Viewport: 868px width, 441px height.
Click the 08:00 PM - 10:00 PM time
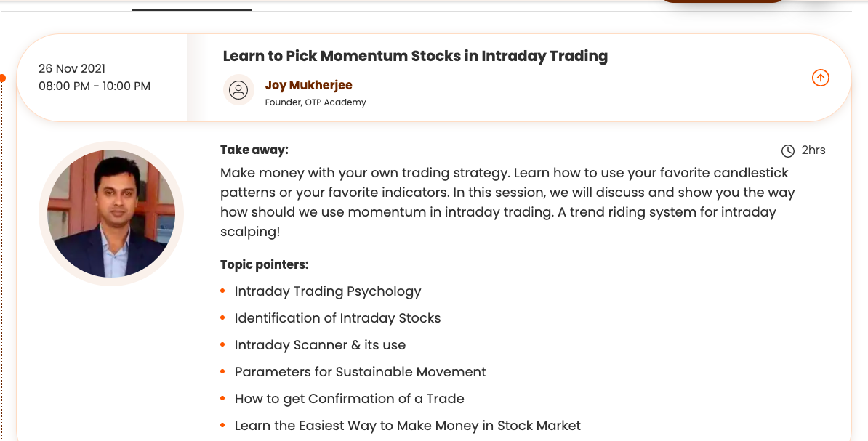(x=95, y=86)
